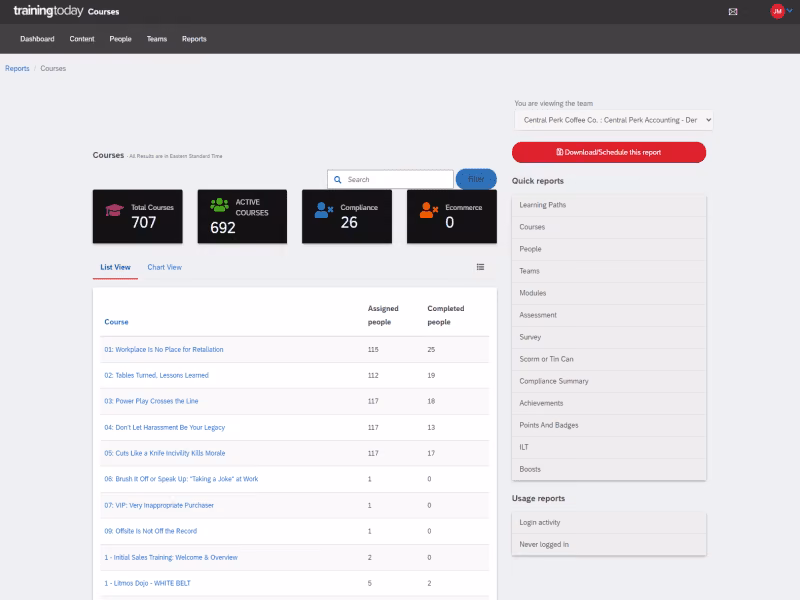Click Completed people column header
This screenshot has height=600, width=800.
pyautogui.click(x=445, y=315)
